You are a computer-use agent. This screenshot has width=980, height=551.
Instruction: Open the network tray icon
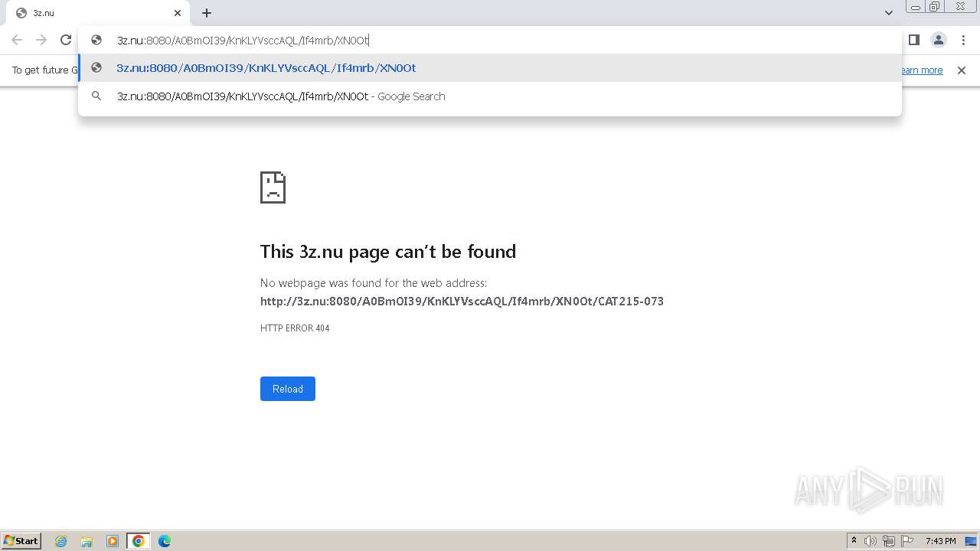point(889,541)
